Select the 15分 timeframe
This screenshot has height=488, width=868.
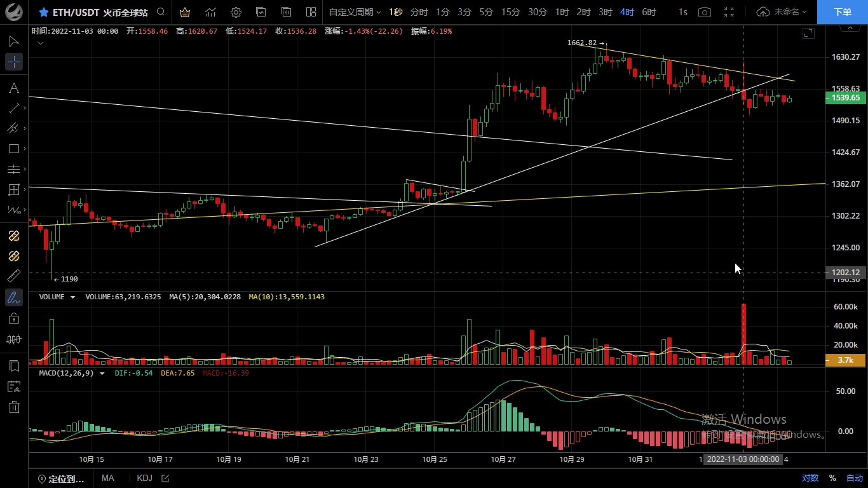[x=510, y=12]
